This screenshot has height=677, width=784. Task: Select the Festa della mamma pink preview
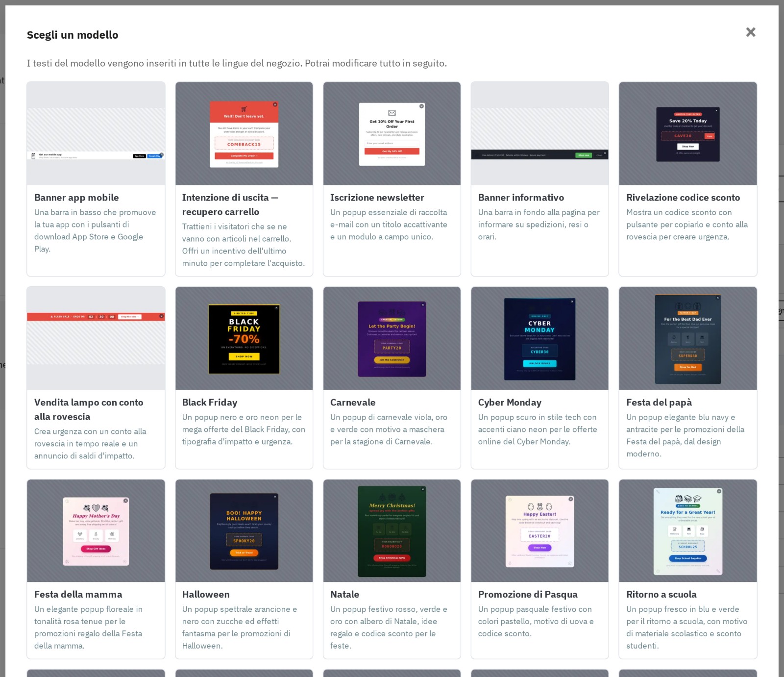(x=96, y=531)
